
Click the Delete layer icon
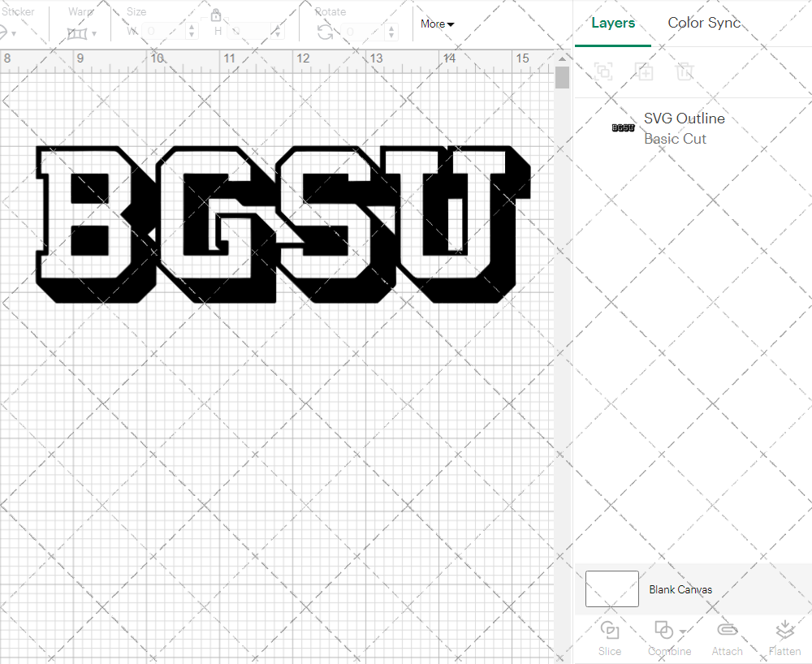(x=685, y=72)
